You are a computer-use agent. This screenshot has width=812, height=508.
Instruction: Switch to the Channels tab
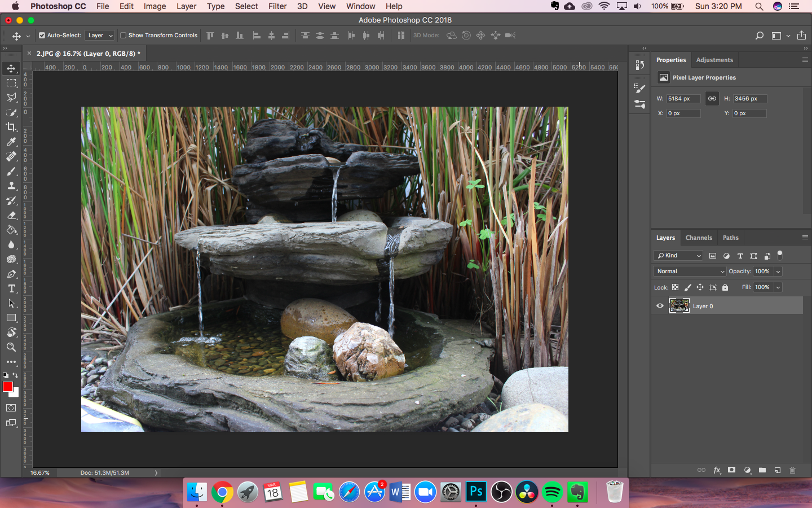(x=699, y=238)
